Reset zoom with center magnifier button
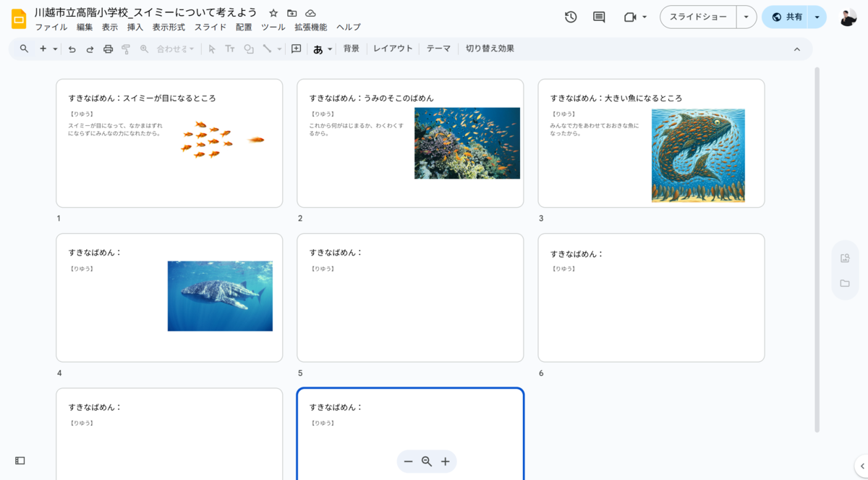The image size is (868, 480). tap(427, 461)
